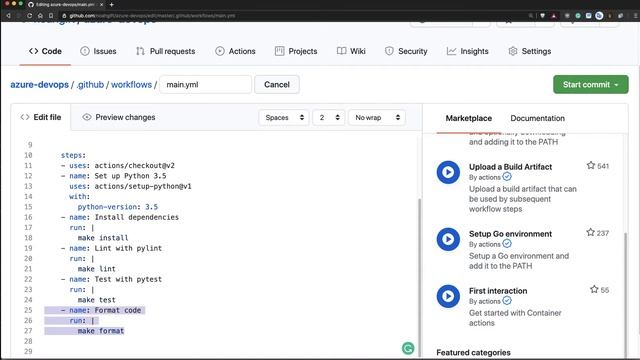Viewport: 640px width, 360px height.
Task: Open the Wiki tab
Action: click(x=351, y=51)
